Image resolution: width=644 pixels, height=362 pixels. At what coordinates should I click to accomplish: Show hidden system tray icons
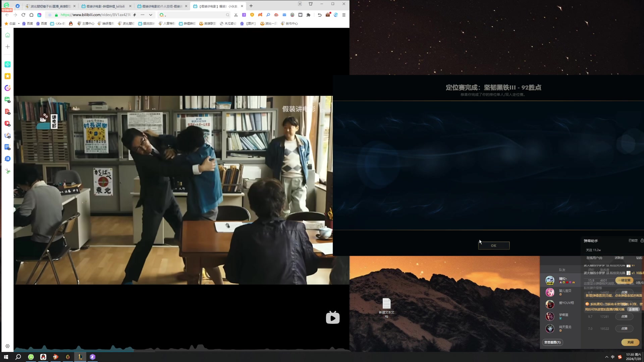(x=606, y=357)
